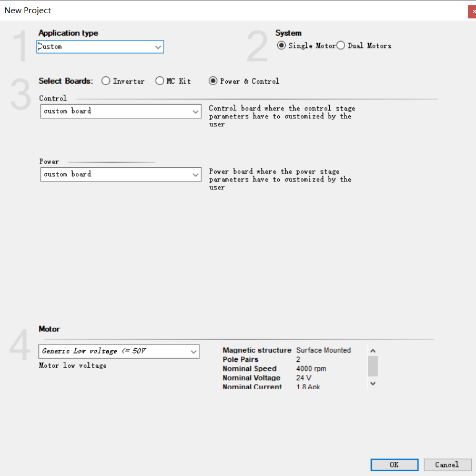This screenshot has width=476, height=476.
Task: Click the Cancel button
Action: [x=448, y=465]
